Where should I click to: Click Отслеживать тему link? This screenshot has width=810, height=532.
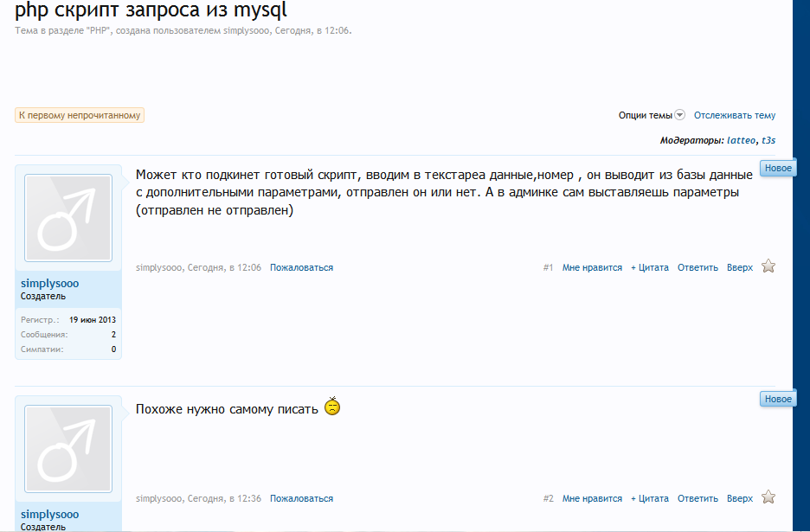coord(734,115)
